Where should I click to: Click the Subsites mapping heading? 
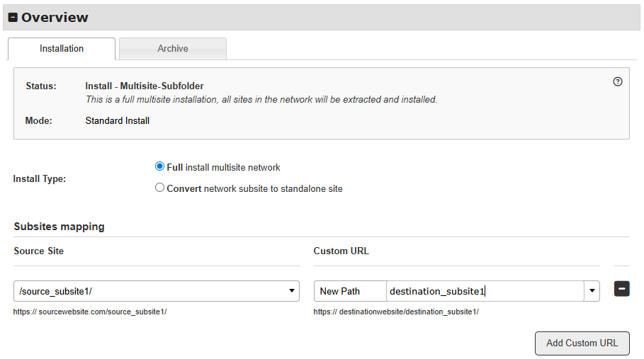pyautogui.click(x=59, y=227)
